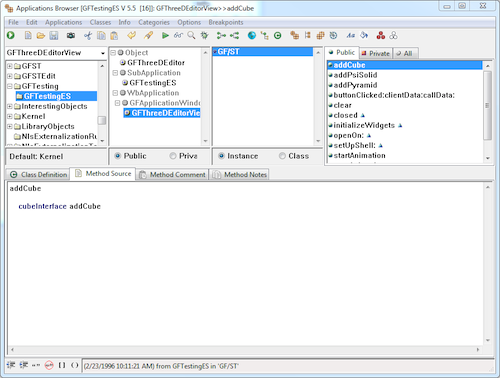Open the File menu

pos(13,22)
